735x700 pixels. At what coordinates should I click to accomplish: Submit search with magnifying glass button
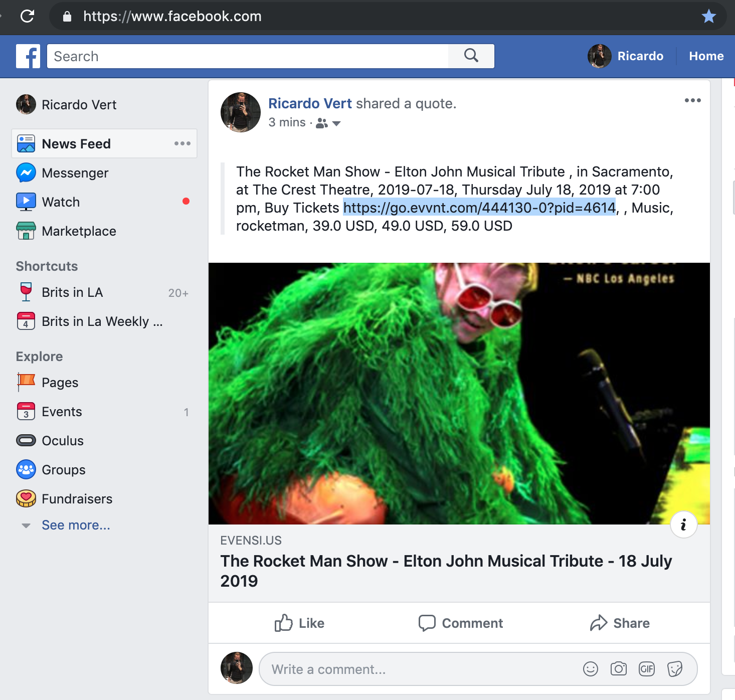coord(471,56)
